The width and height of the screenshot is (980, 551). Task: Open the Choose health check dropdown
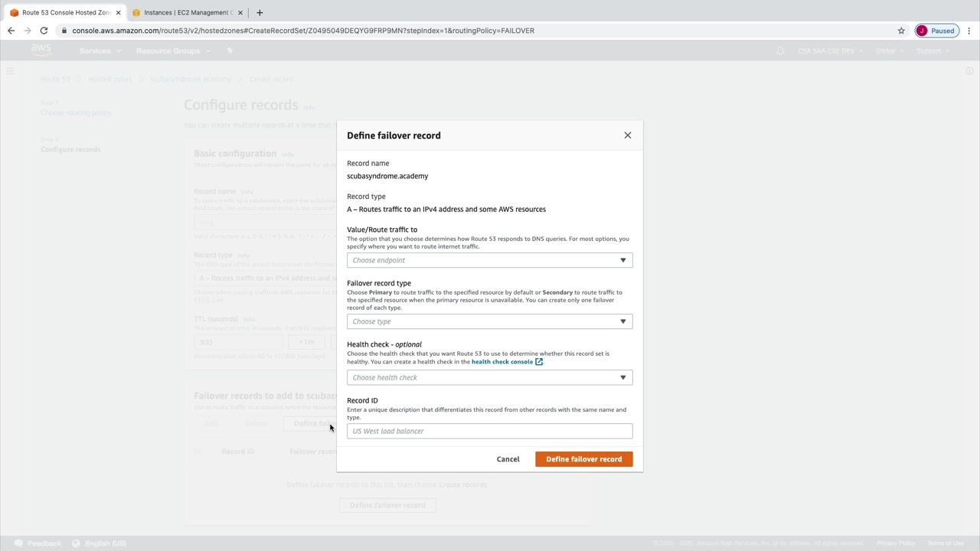[490, 377]
